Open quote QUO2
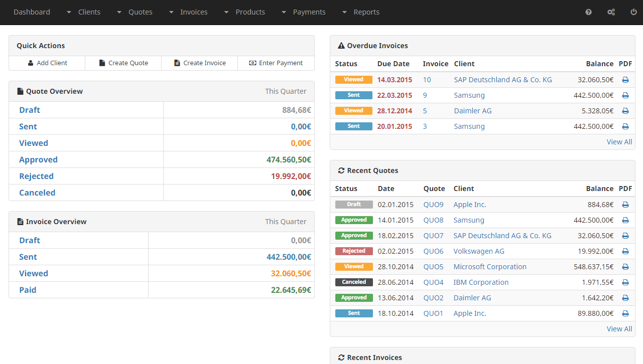This screenshot has height=364, width=643. click(x=434, y=298)
